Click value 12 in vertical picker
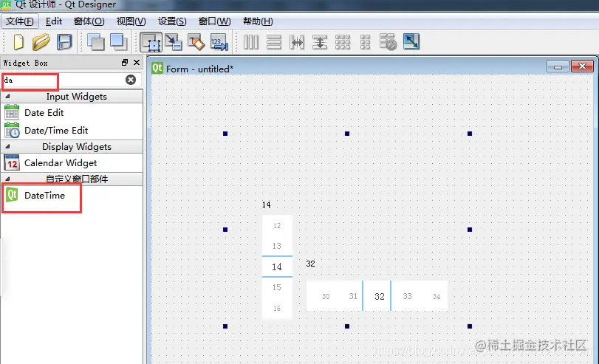The image size is (599, 364). pos(277,226)
